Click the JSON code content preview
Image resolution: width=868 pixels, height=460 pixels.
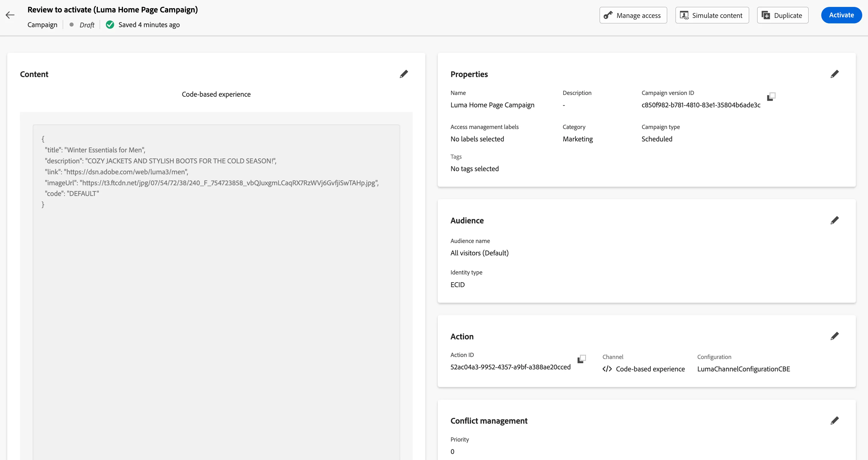(216, 292)
